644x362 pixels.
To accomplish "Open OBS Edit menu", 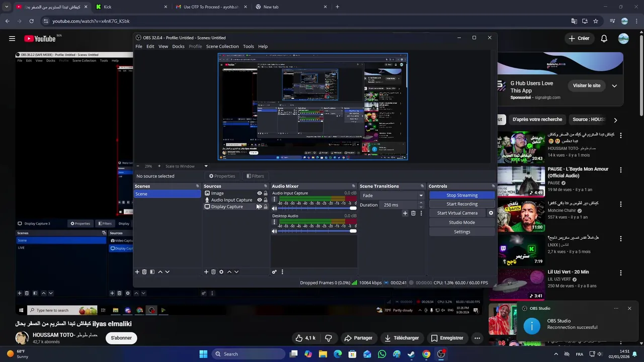I will tap(150, 46).
